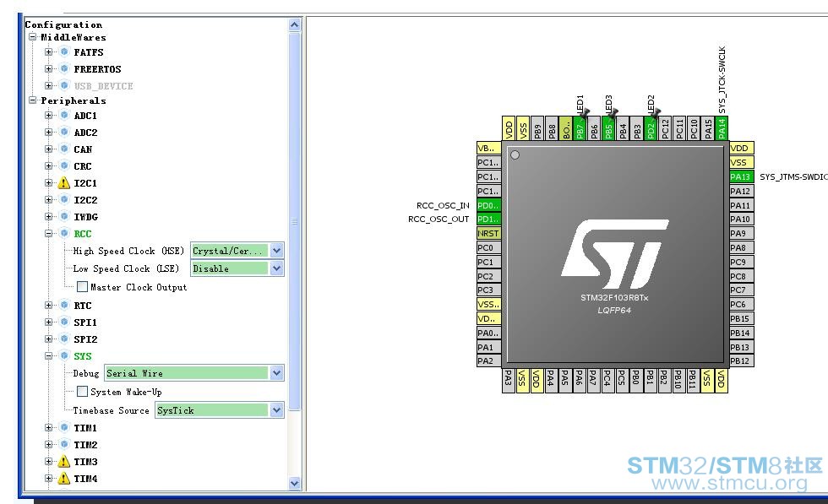The width and height of the screenshot is (828, 504).
Task: Click pin PC0 on the left side
Action: 488,247
